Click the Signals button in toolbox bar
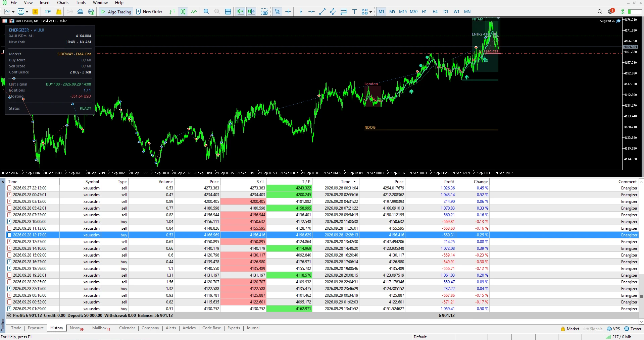 [x=593, y=329]
